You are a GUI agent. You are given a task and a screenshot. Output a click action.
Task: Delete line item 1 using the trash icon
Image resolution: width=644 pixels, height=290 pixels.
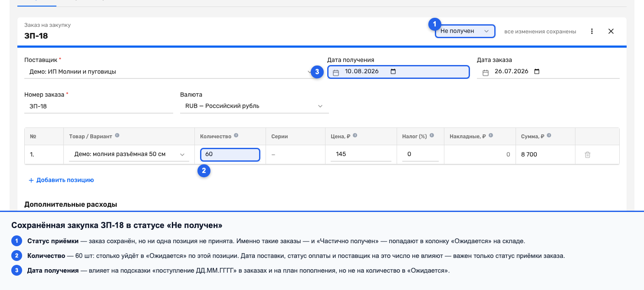coord(588,155)
